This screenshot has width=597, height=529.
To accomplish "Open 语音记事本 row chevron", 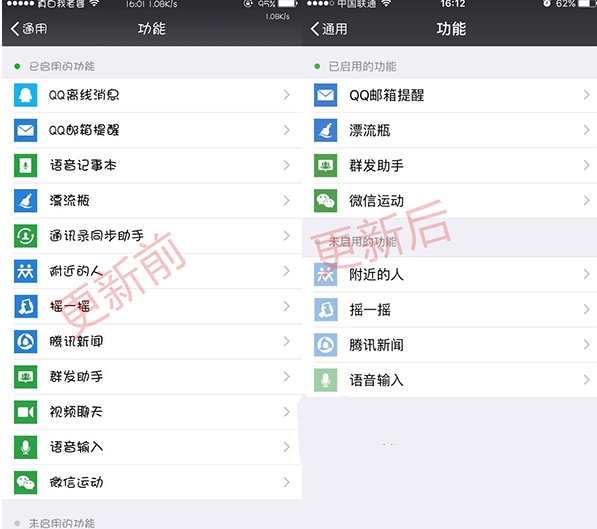I will [287, 165].
